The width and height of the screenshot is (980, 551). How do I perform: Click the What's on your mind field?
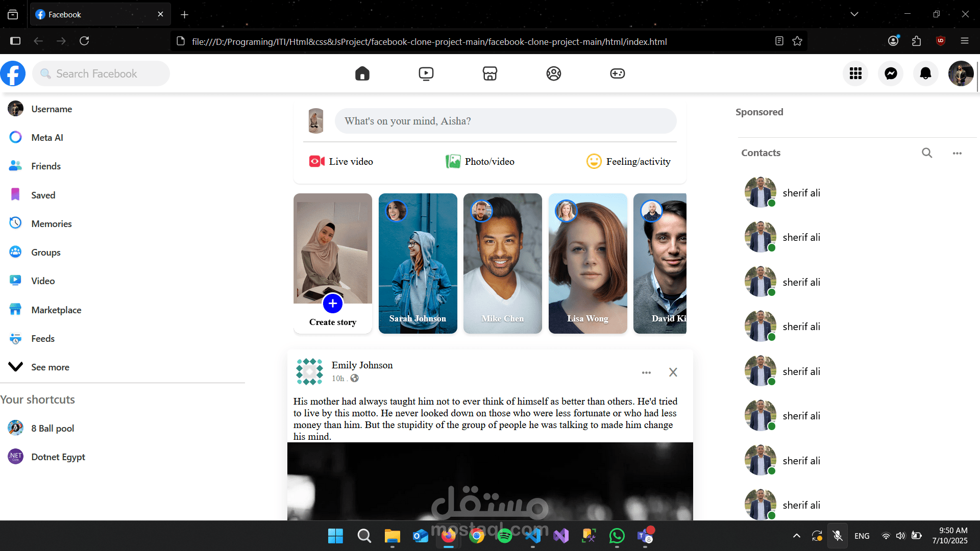(505, 121)
